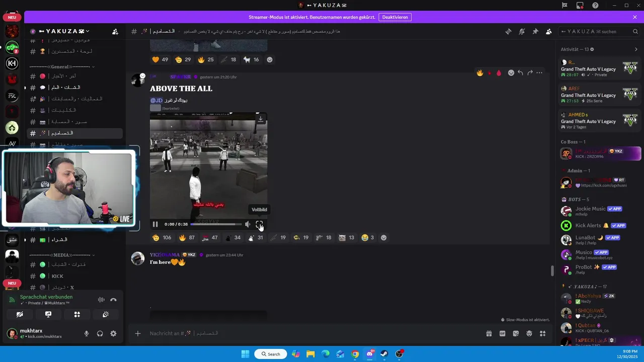This screenshot has height=362, width=644.
Task: Open the GIF picker
Action: (x=502, y=333)
